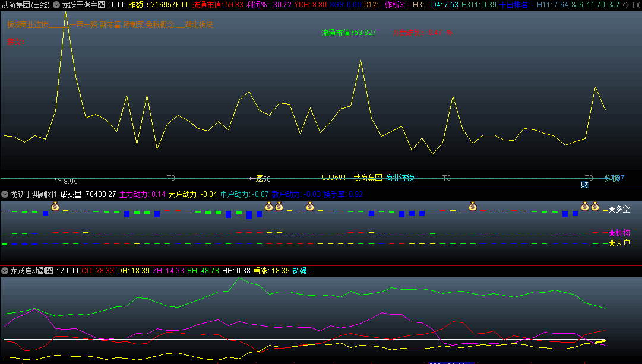
Task: Expand the 龙跃于渊主图 indicator arrow
Action: point(56,5)
